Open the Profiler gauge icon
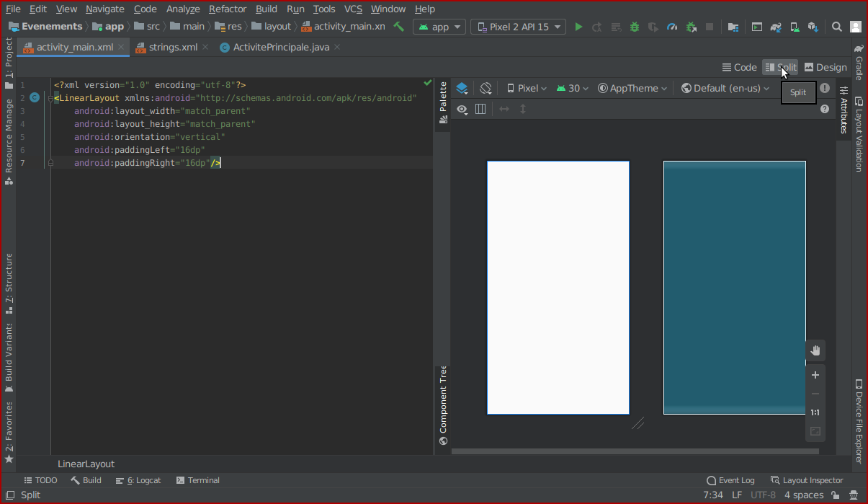Screen dimensions: 868x504 pos(672,27)
